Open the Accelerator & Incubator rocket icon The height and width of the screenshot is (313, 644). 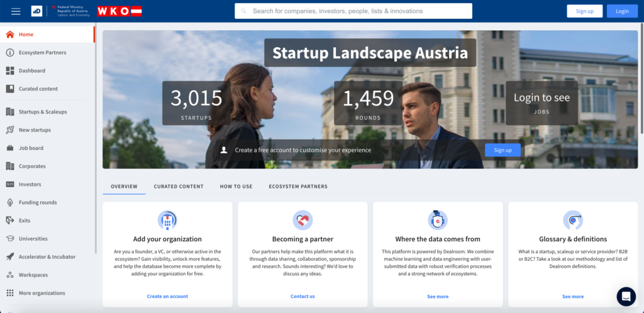pyautogui.click(x=10, y=257)
